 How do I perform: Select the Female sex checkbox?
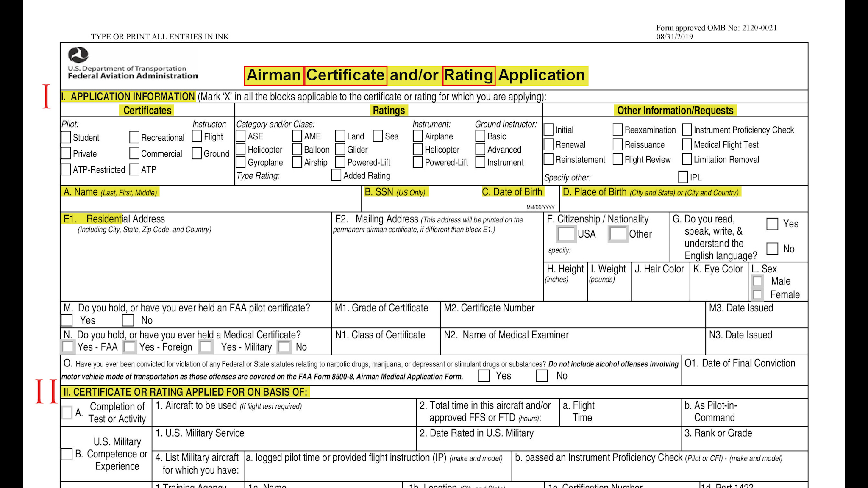[x=758, y=294]
